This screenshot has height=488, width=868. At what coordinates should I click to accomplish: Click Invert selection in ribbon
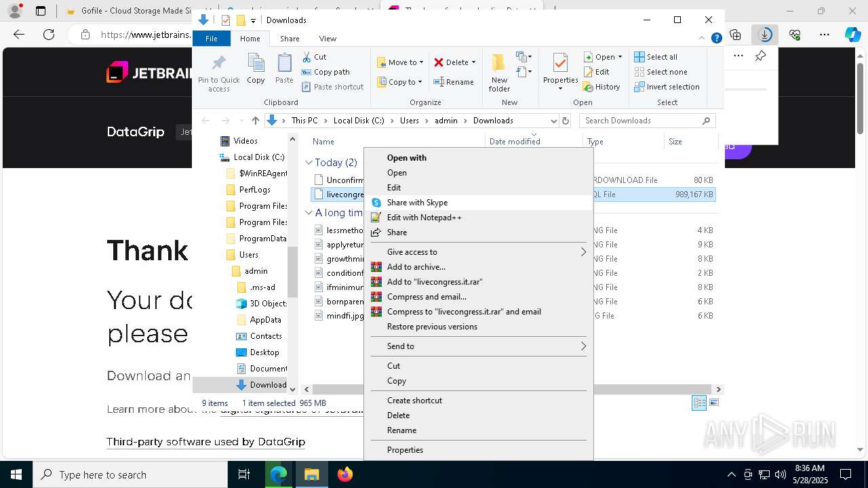(x=667, y=87)
